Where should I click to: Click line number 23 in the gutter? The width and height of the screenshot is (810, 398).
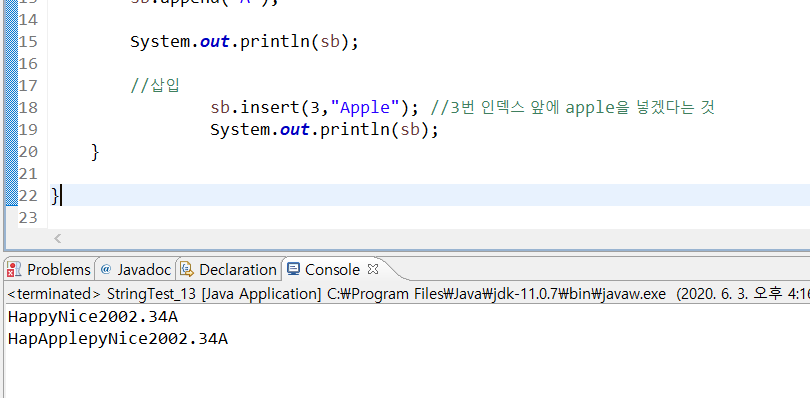coord(28,218)
